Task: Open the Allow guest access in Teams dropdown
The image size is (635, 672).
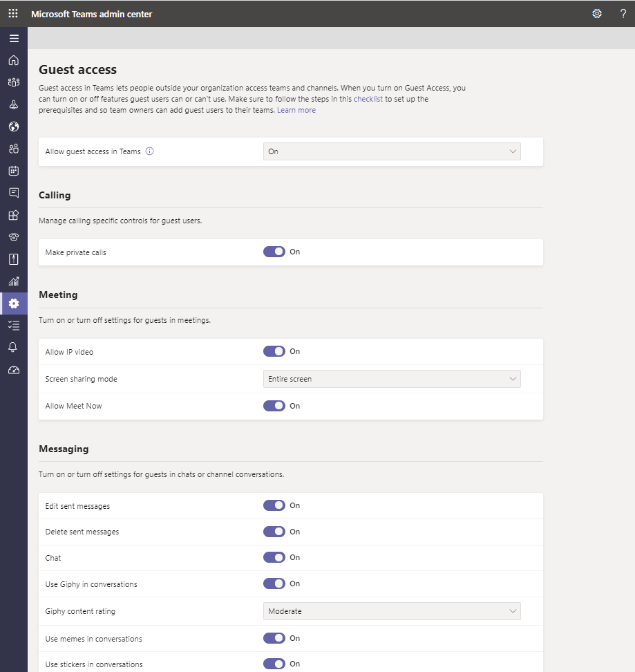Action: (x=392, y=151)
